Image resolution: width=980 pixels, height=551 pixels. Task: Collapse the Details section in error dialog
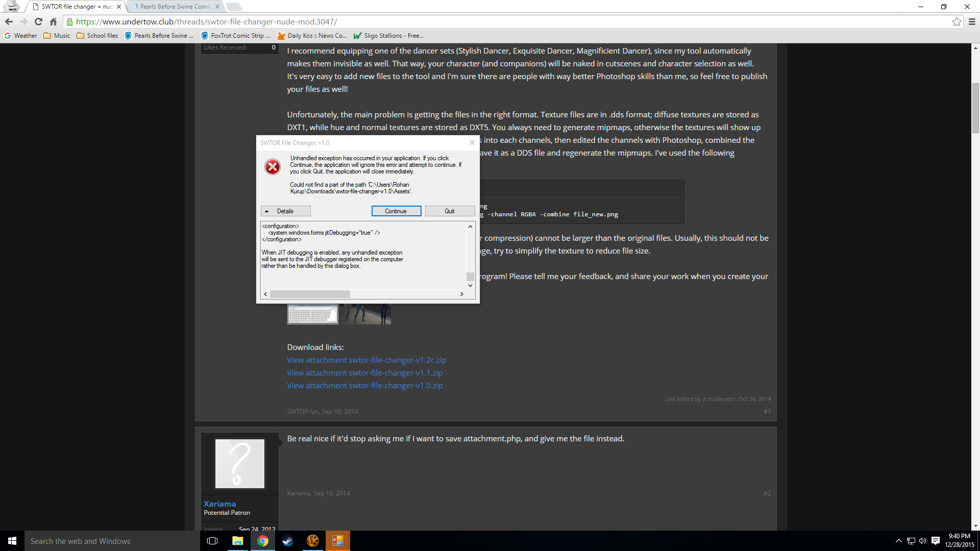(x=285, y=211)
